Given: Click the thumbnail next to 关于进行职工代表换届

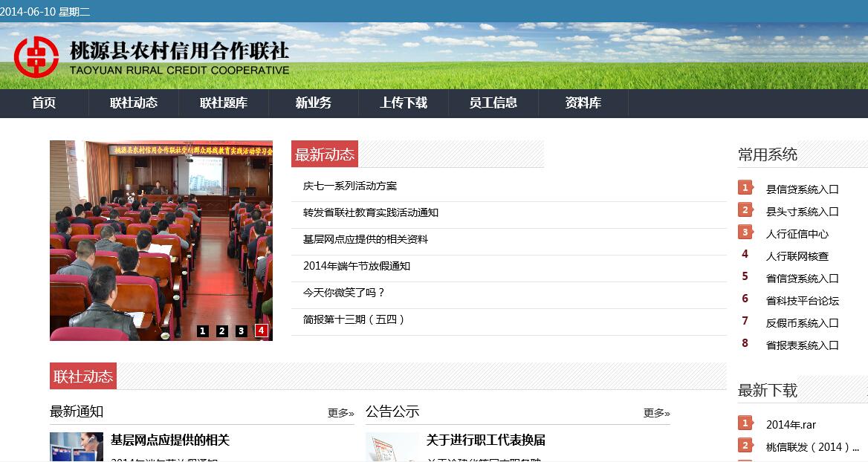Looking at the screenshot, I should pos(392,447).
